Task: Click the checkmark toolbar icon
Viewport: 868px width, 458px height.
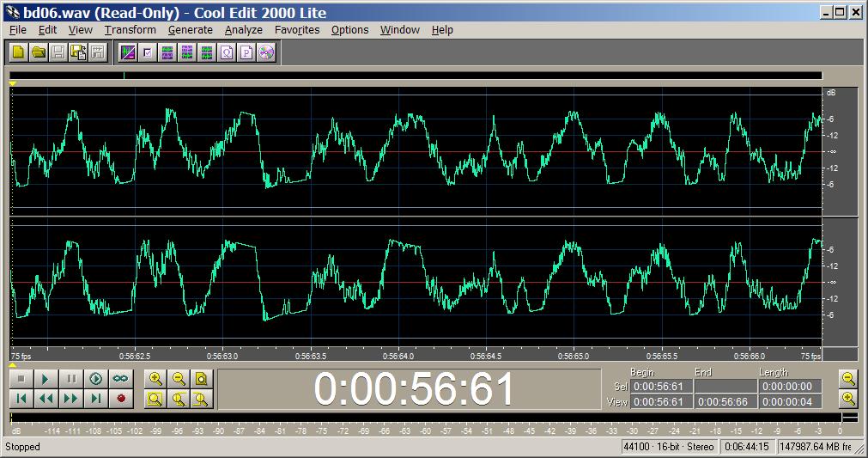Action: click(x=148, y=52)
